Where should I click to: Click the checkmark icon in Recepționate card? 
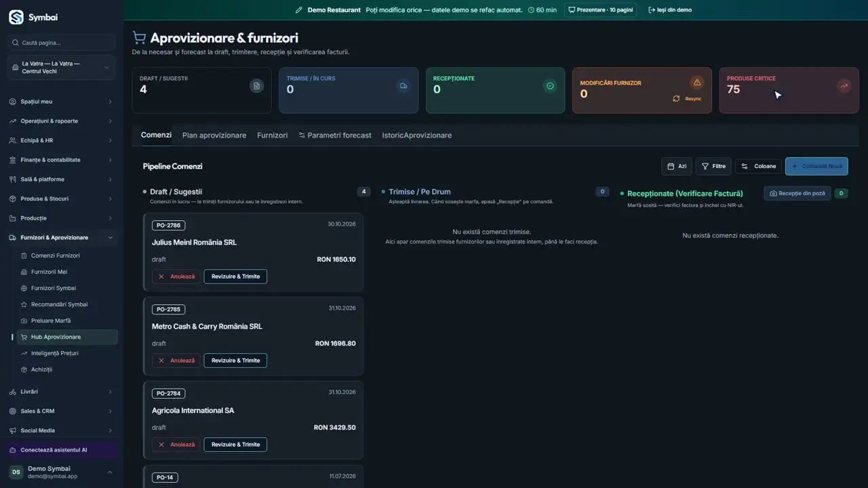550,86
